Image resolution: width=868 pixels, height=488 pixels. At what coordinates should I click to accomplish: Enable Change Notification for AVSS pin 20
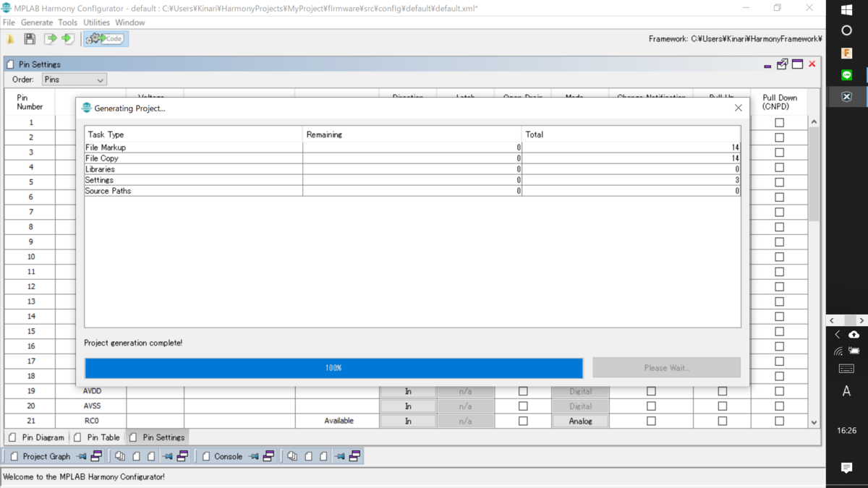click(651, 406)
